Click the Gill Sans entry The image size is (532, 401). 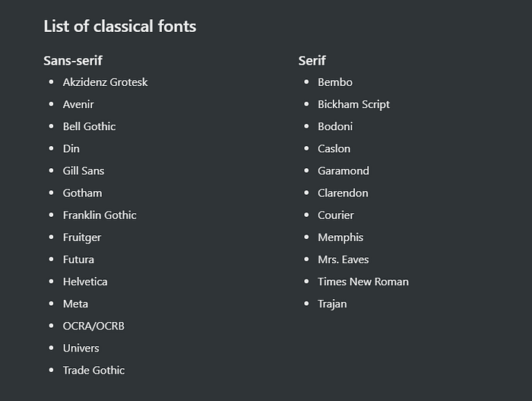[x=84, y=170]
